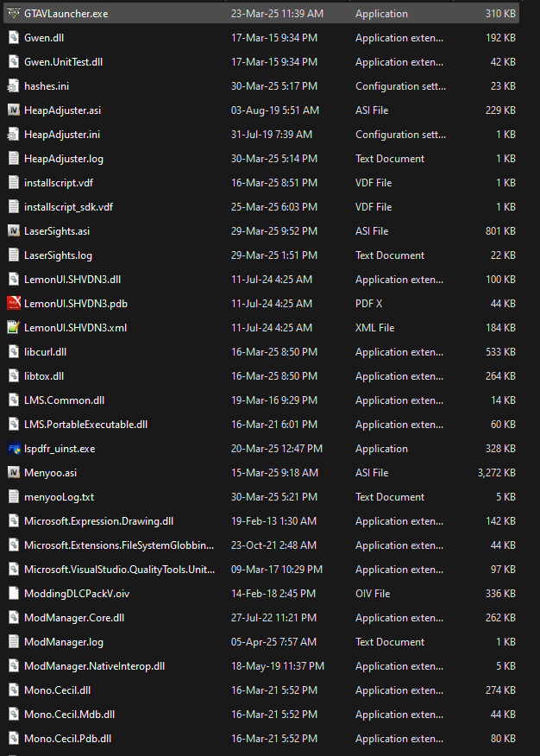Image resolution: width=540 pixels, height=756 pixels.
Task: Click the OIV File type cell
Action: (x=373, y=593)
